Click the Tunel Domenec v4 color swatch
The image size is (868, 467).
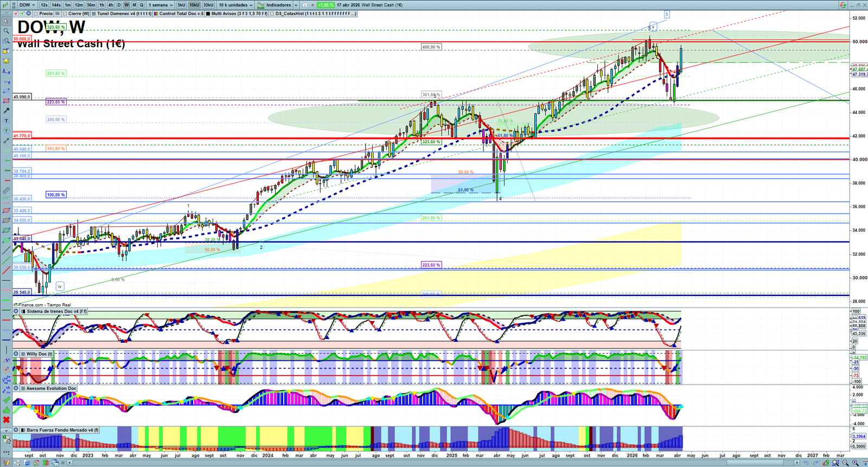[94, 14]
